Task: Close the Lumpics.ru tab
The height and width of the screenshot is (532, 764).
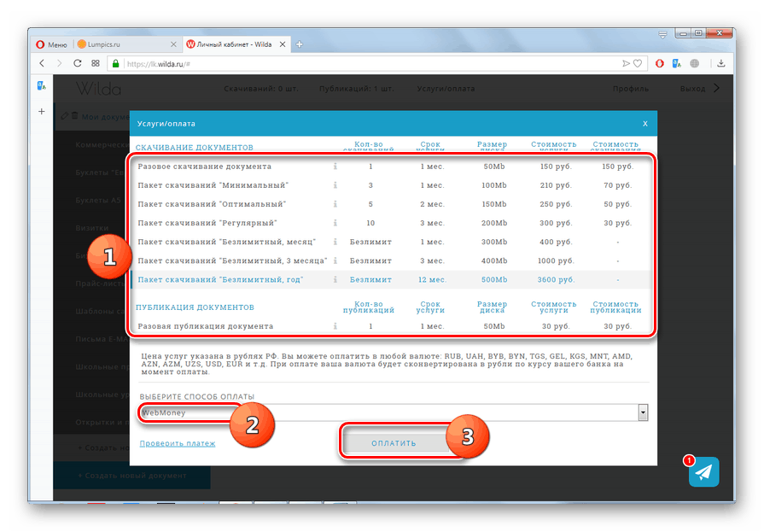Action: coord(173,44)
